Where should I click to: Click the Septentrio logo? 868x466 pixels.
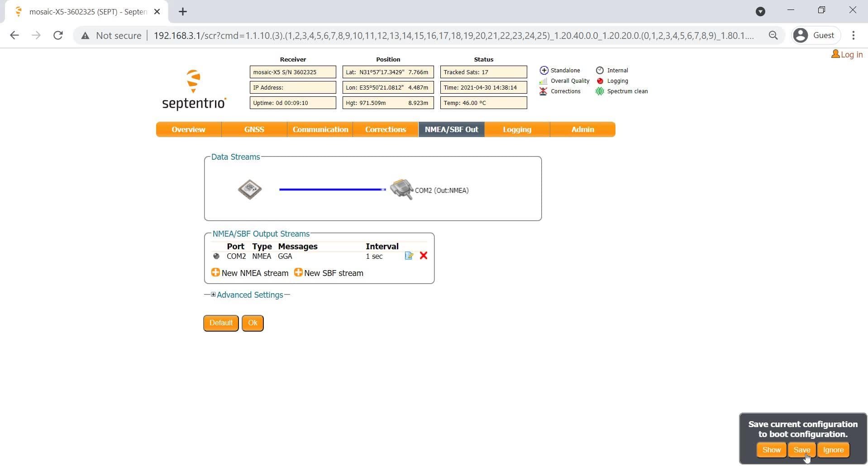(x=194, y=90)
